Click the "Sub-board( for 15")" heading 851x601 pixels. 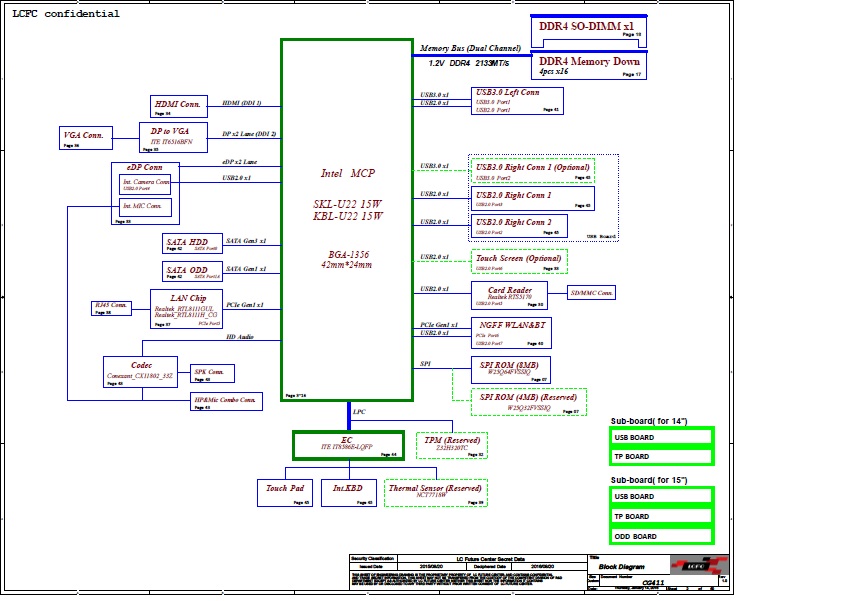point(649,480)
